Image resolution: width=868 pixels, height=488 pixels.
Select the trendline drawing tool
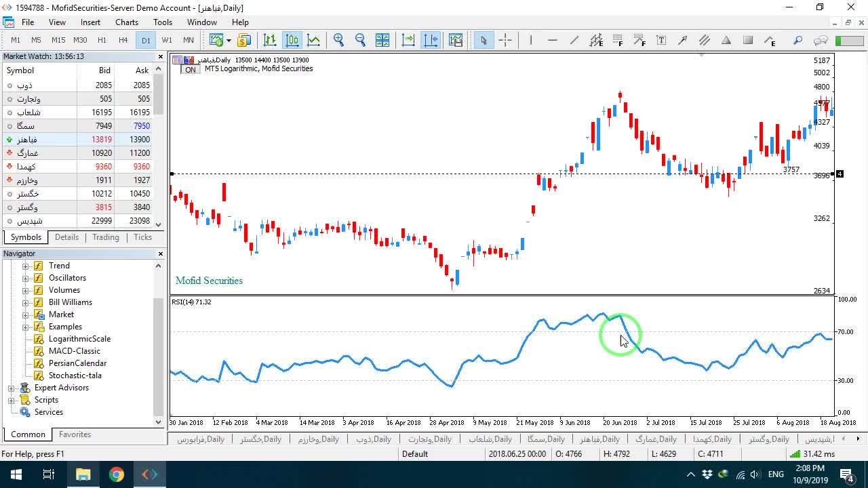(574, 41)
